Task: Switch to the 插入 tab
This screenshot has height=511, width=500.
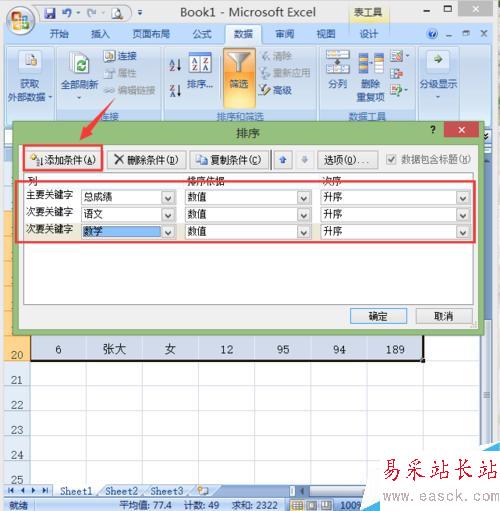Action: pyautogui.click(x=100, y=34)
